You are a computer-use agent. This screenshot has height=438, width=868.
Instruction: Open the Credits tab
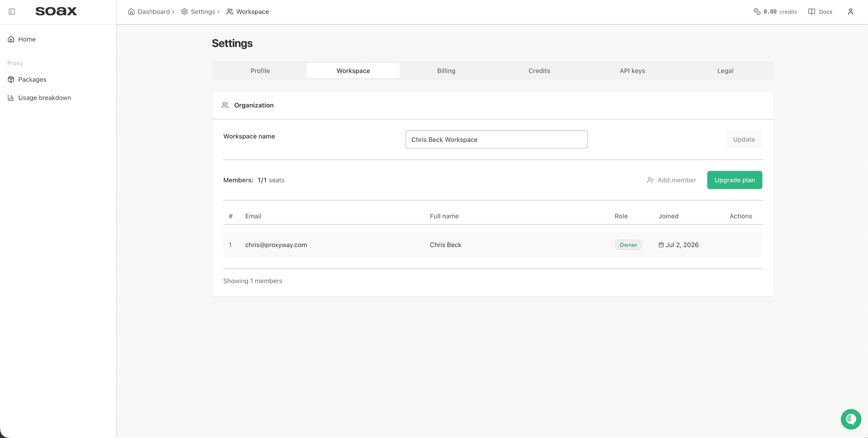(x=539, y=71)
